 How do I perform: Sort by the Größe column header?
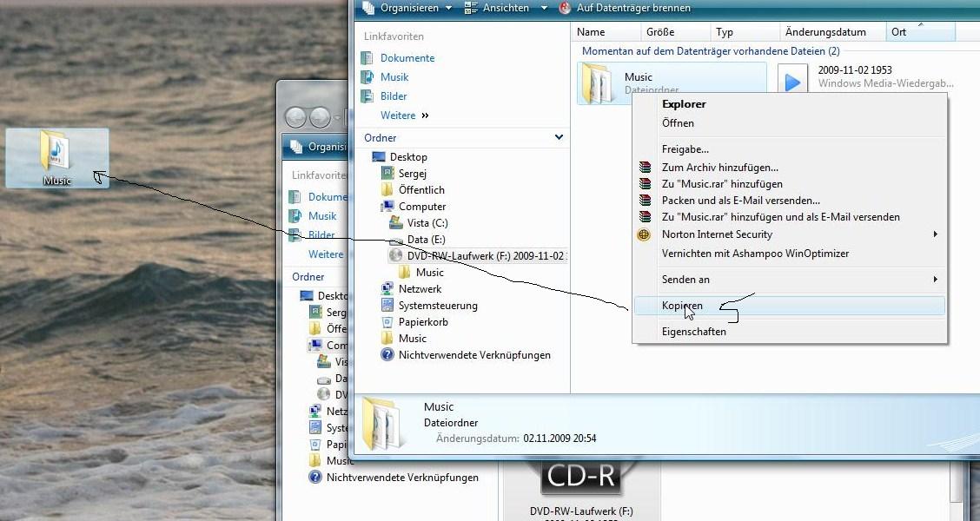pyautogui.click(x=676, y=32)
